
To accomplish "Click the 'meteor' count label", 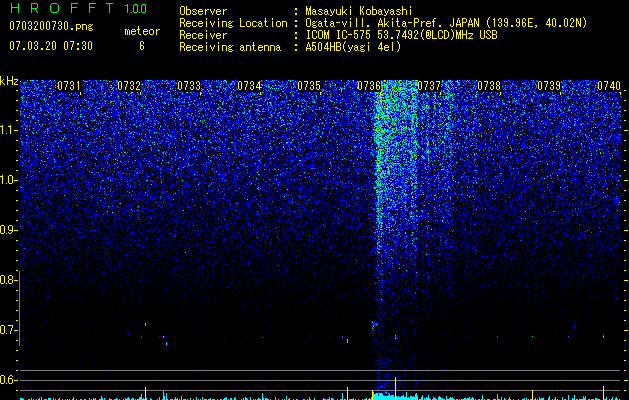I will (142, 31).
